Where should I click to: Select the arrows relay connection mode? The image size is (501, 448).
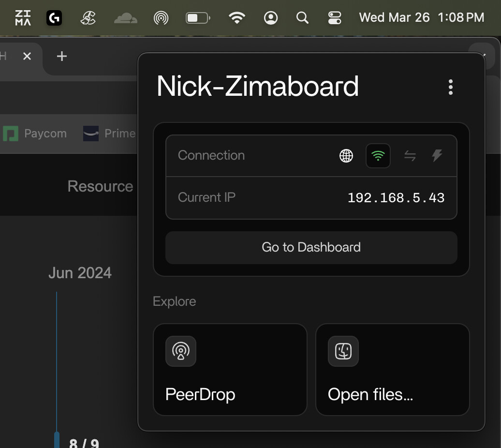coord(410,156)
